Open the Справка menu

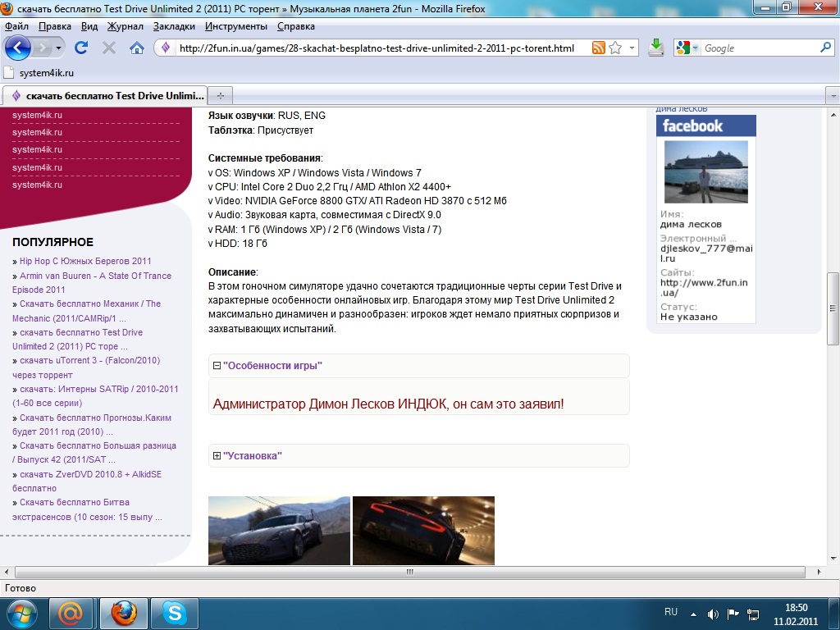point(295,26)
